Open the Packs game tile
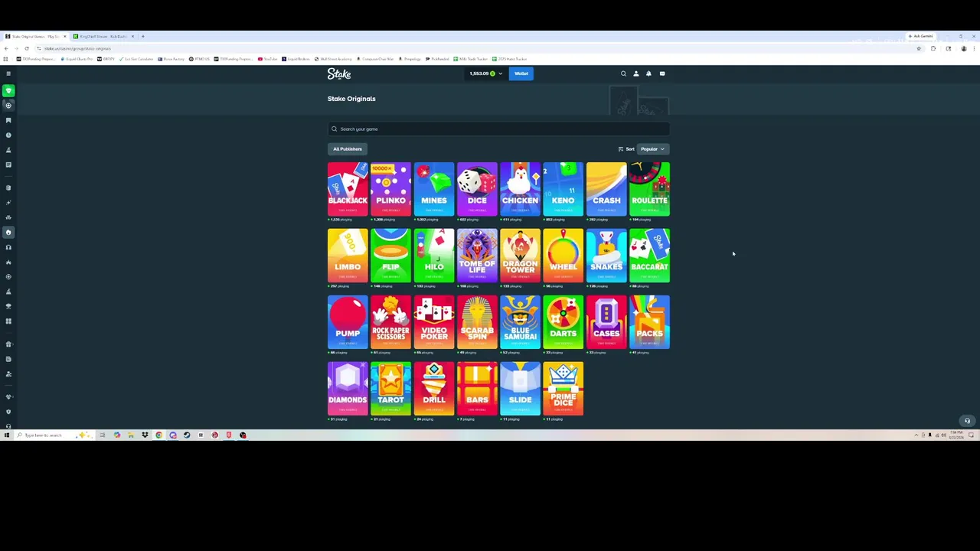This screenshot has height=551, width=980. point(649,321)
